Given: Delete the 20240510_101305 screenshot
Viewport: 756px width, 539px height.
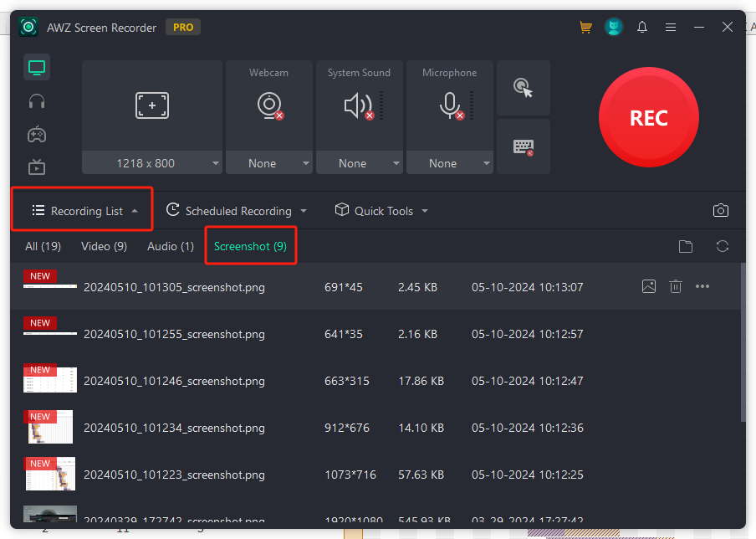Looking at the screenshot, I should tap(676, 287).
